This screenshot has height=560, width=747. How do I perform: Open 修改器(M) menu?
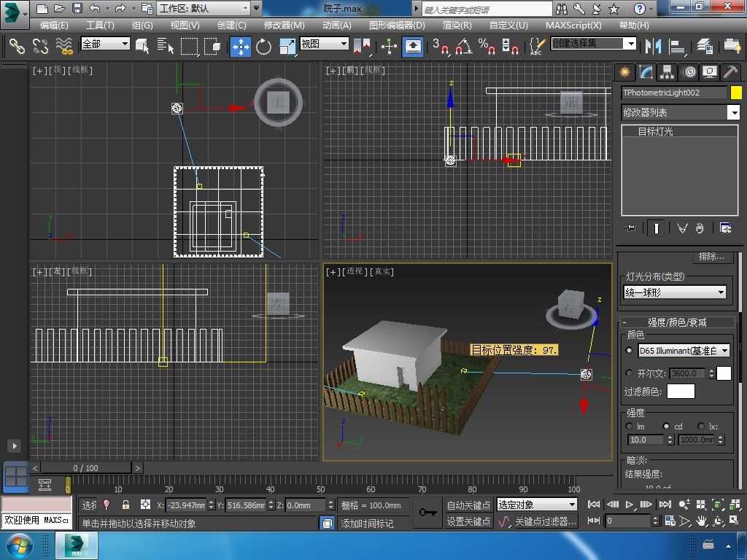[x=284, y=26]
